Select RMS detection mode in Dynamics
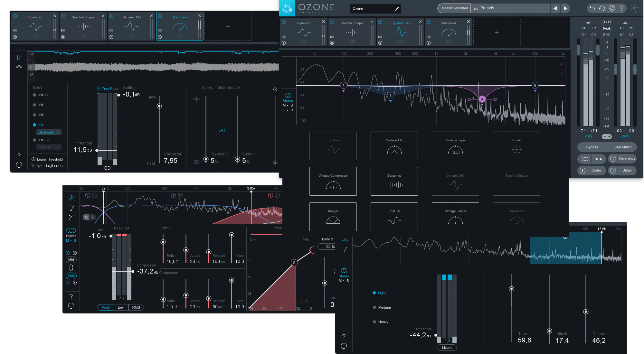 click(x=136, y=307)
